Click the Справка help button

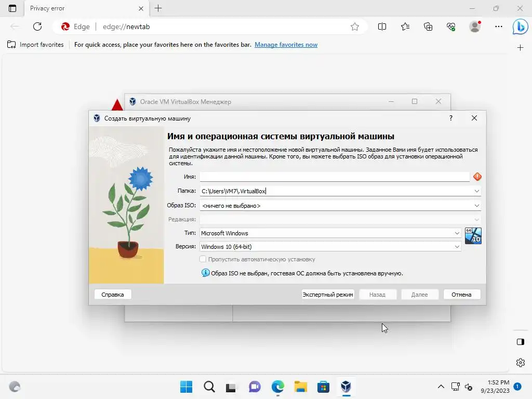click(113, 295)
